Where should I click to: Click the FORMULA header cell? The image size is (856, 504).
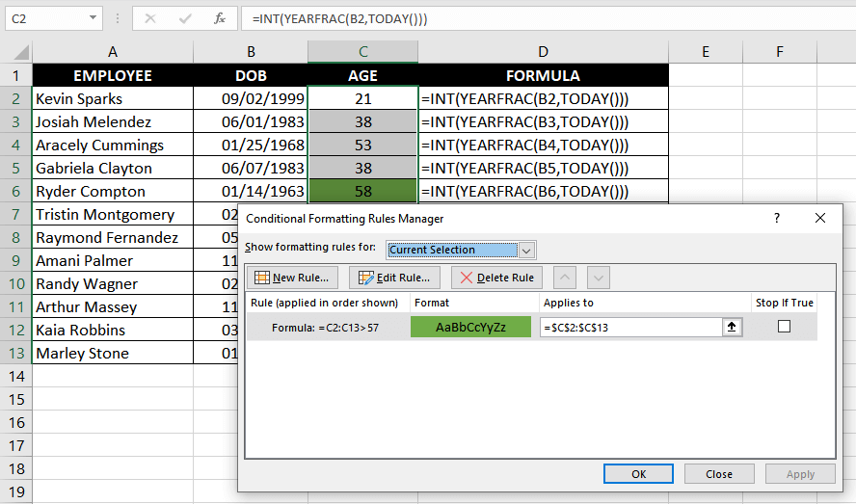[543, 75]
